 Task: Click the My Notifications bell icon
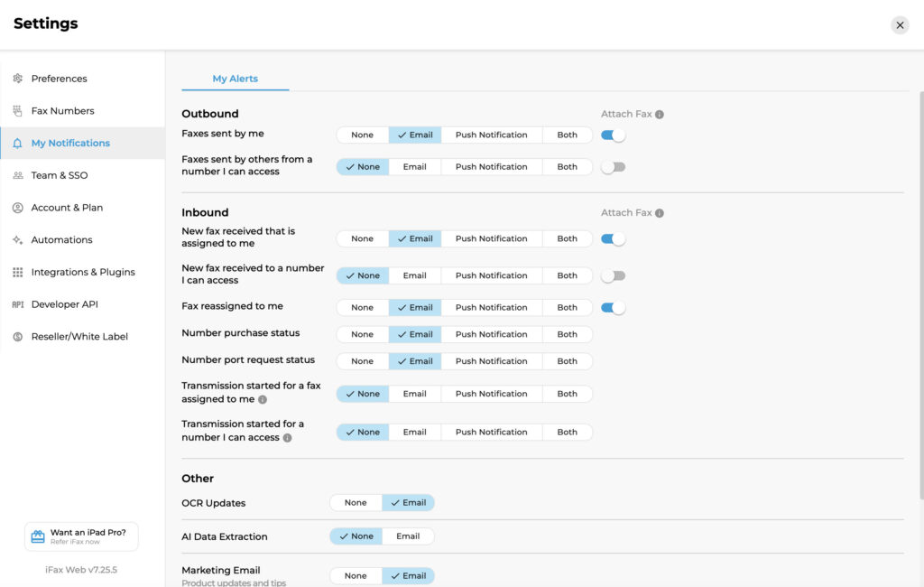pyautogui.click(x=17, y=143)
